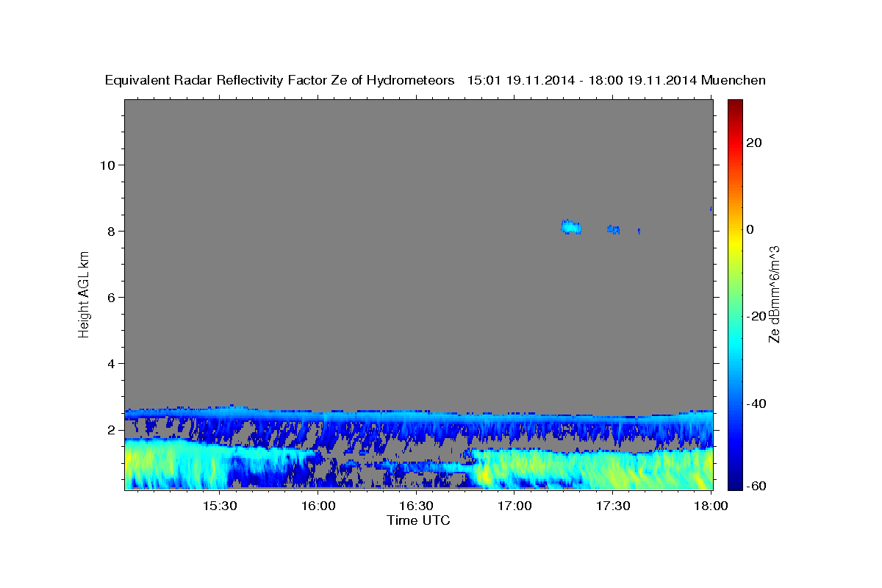Click the 16:00 time axis tick label
This screenshot has height=588, width=882.
pyautogui.click(x=318, y=506)
